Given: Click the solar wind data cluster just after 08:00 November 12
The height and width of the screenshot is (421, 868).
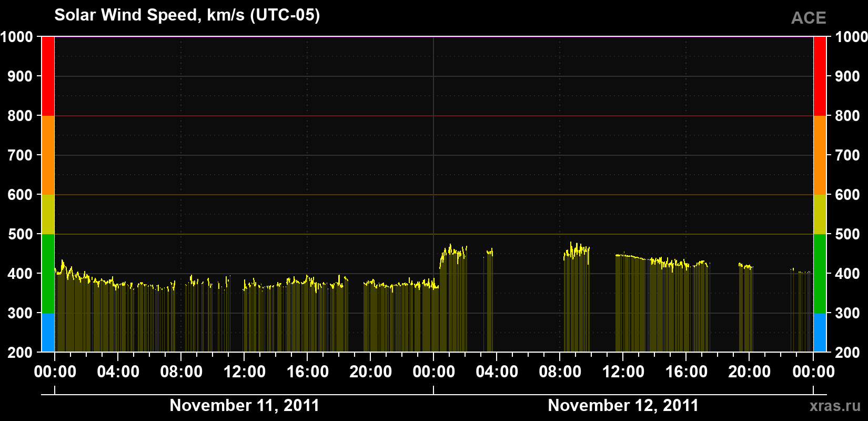Looking at the screenshot, I should tap(577, 297).
